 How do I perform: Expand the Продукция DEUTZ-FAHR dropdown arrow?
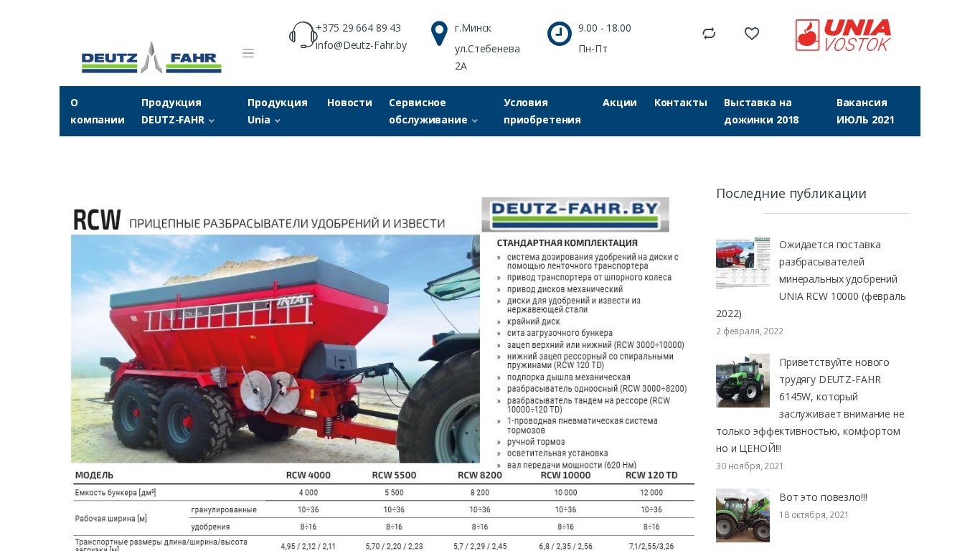coord(212,121)
